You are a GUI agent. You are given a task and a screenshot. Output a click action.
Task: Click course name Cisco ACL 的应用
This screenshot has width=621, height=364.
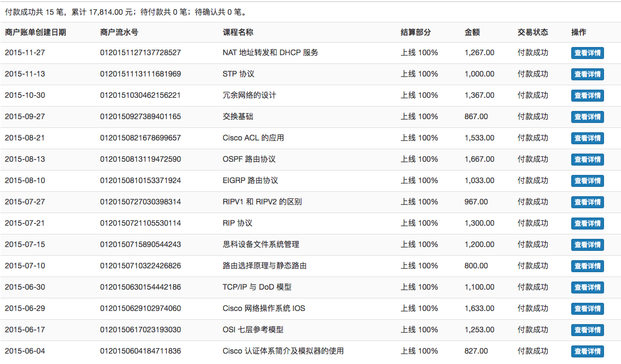click(253, 138)
